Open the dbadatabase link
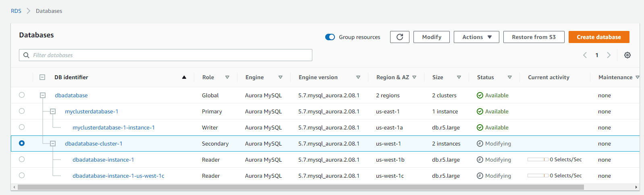 (71, 95)
